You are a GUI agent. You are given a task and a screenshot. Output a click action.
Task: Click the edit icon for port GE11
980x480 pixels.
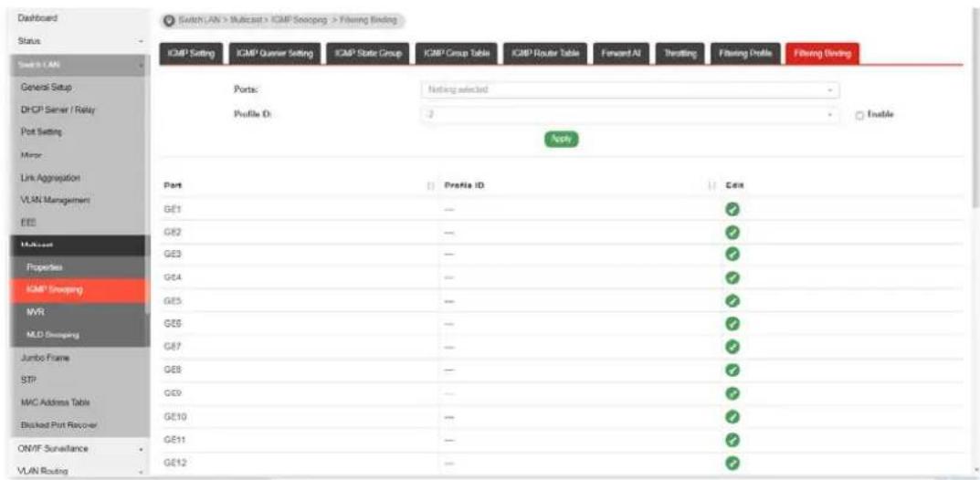(732, 440)
